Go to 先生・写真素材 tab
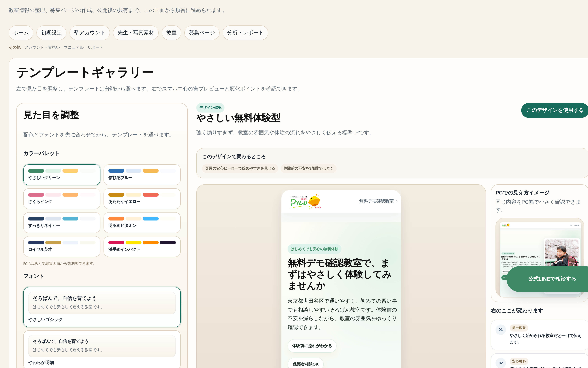Screen dimensions: 588x368 pos(136,33)
